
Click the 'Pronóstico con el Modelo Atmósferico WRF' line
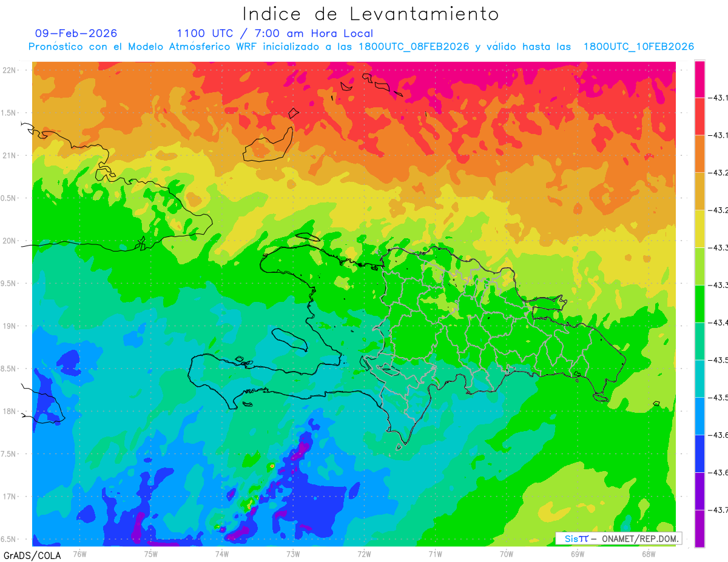(x=361, y=47)
